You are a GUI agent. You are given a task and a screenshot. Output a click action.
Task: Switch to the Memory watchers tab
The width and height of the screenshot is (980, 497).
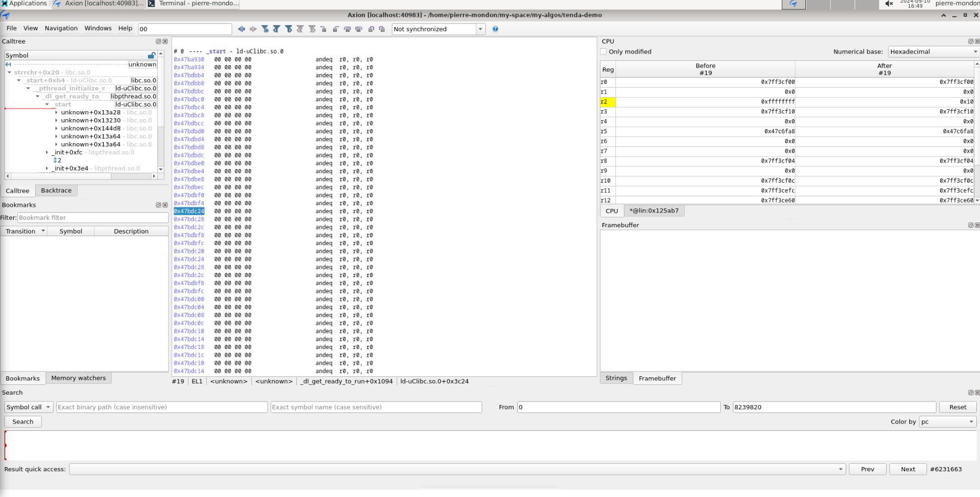(79, 378)
